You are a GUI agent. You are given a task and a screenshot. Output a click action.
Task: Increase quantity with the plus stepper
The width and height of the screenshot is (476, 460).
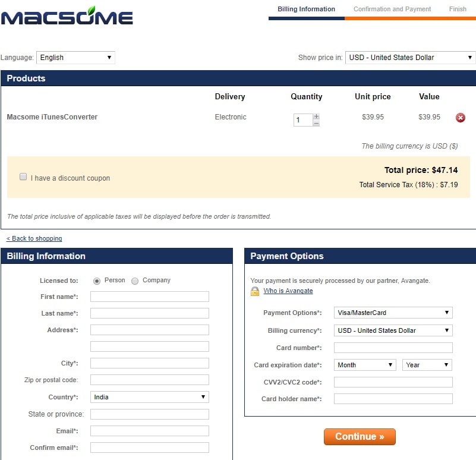(x=316, y=116)
